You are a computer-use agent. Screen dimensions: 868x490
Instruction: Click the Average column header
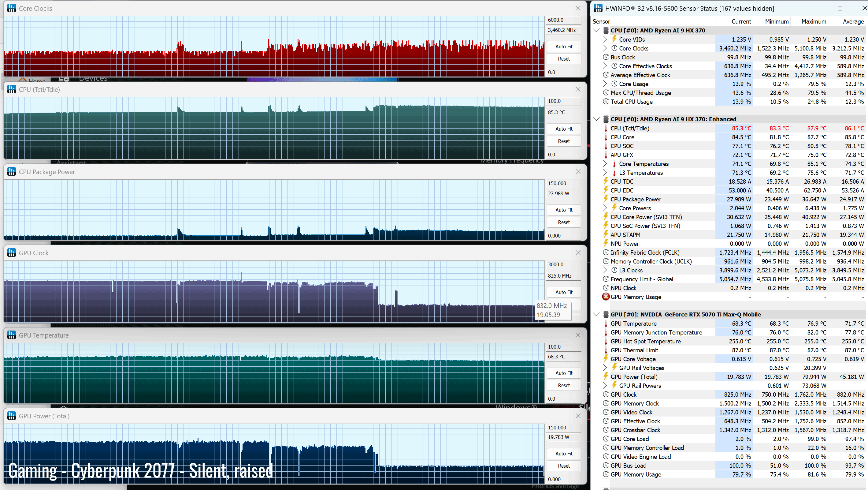pos(847,21)
